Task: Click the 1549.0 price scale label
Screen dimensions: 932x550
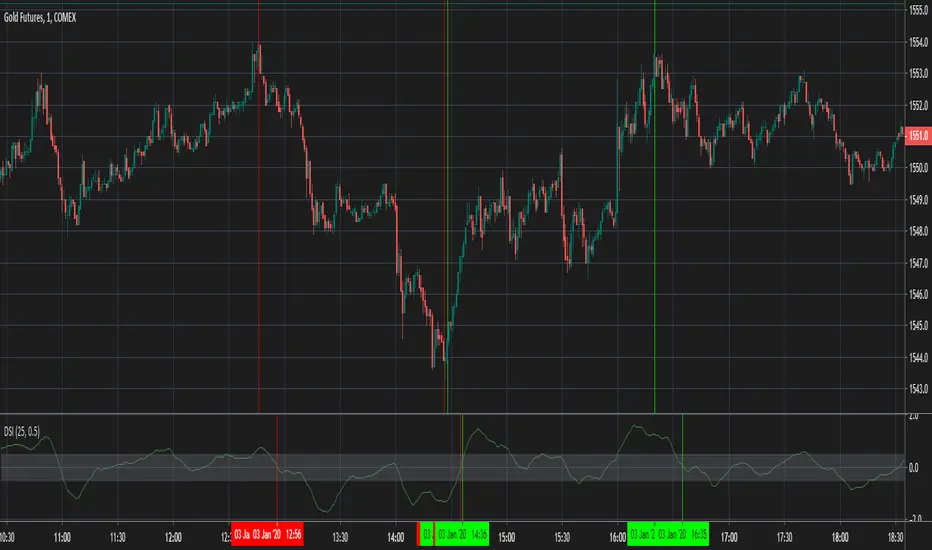Action: click(918, 200)
